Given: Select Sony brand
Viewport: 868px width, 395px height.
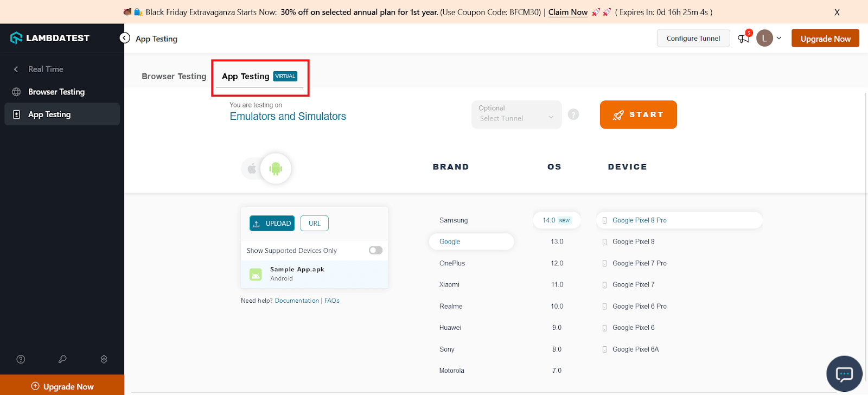Looking at the screenshot, I should 447,349.
